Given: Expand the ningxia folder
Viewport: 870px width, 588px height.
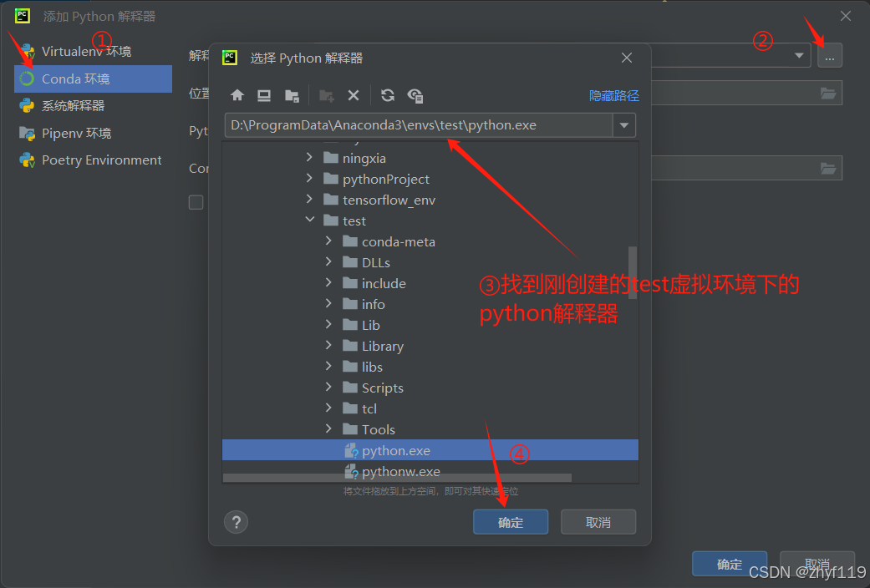Looking at the screenshot, I should pos(309,158).
